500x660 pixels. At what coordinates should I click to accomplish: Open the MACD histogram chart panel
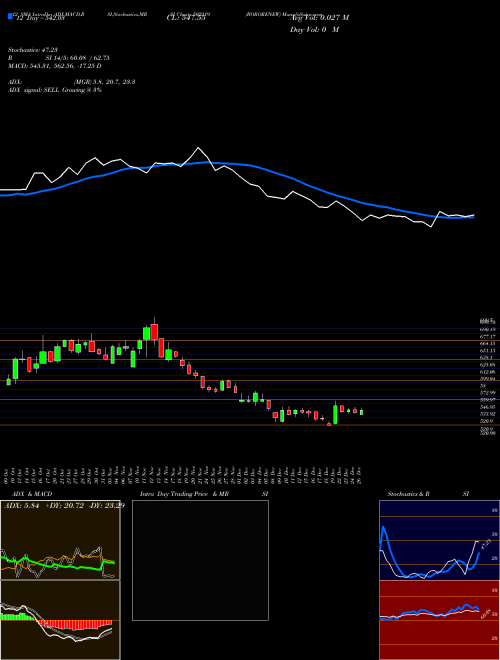coord(60,620)
